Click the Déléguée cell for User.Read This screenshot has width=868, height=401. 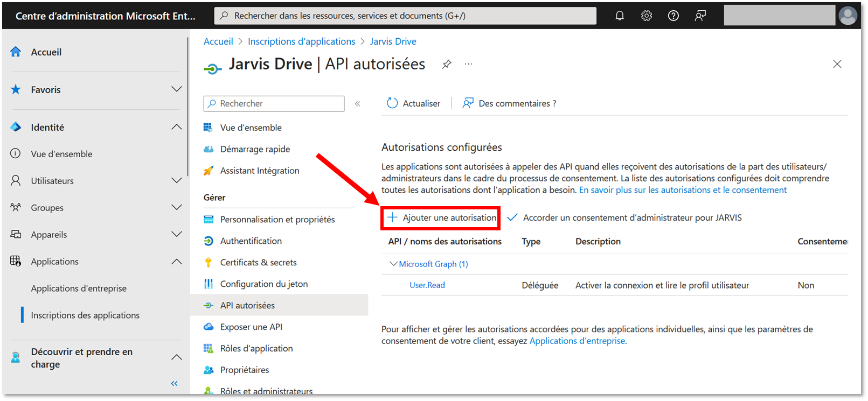[540, 285]
